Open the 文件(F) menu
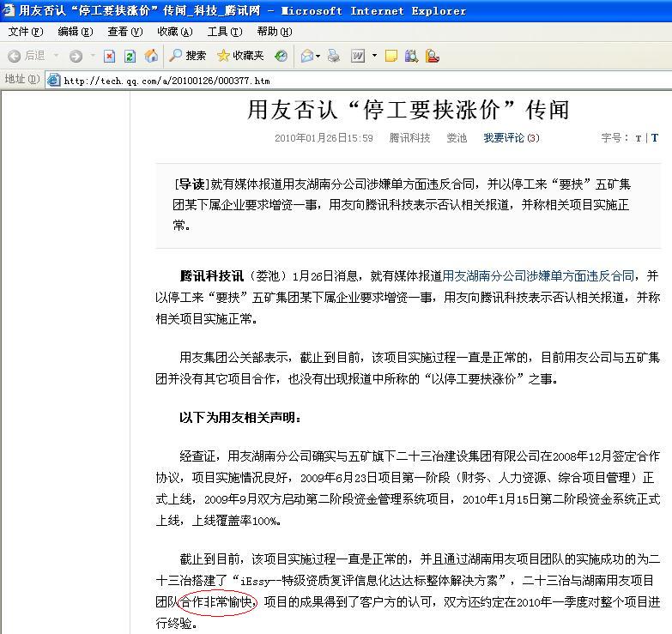This screenshot has width=672, height=634. click(26, 32)
